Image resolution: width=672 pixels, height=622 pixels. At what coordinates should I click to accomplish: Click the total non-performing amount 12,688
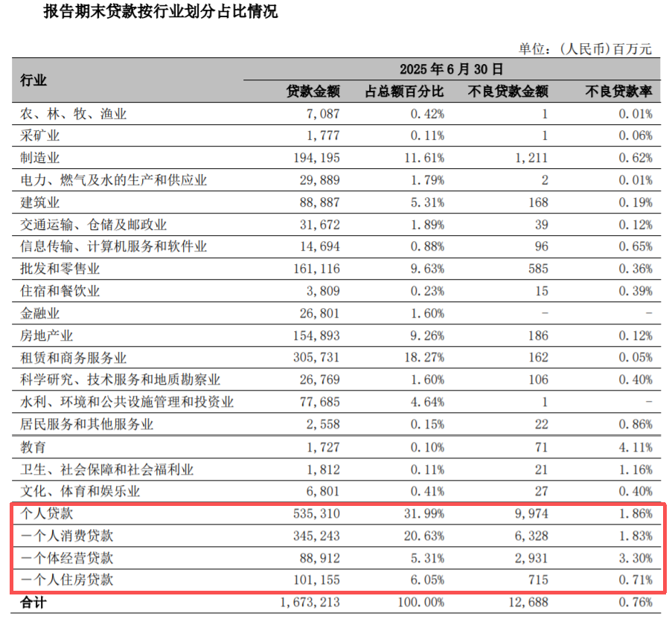tap(528, 603)
